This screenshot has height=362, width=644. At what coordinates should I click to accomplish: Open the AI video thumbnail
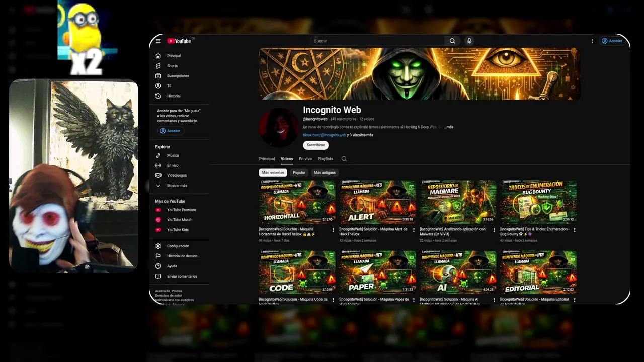[458, 272]
